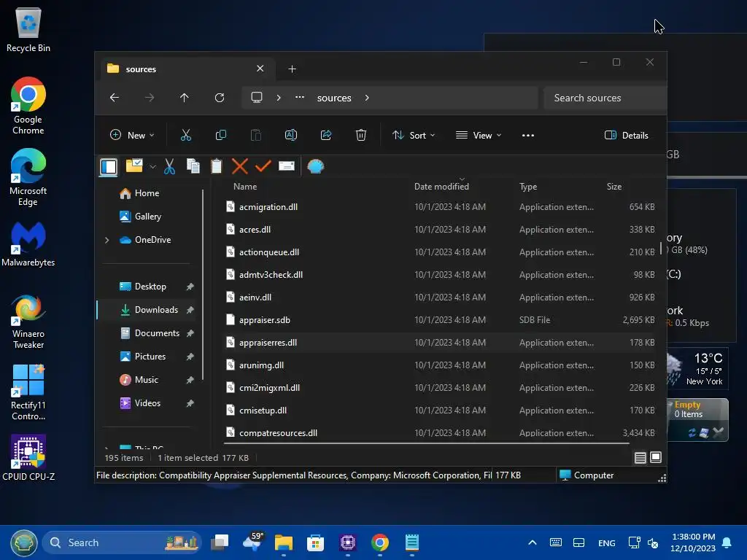Sort by Name column header
The height and width of the screenshot is (560, 747).
pos(245,187)
